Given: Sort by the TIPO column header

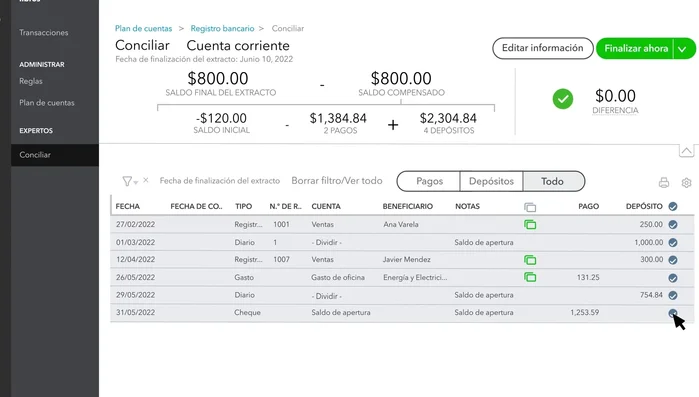Looking at the screenshot, I should [243, 206].
